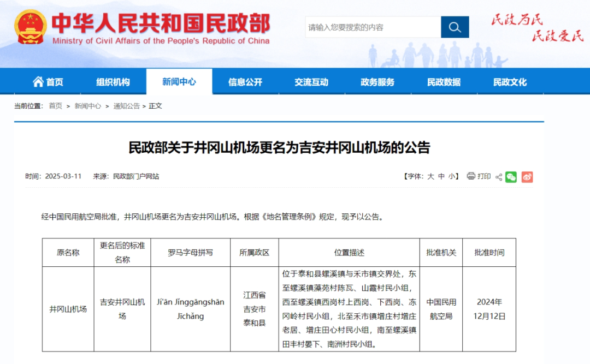This screenshot has height=364, width=590.
Task: Share article via WeChat icon
Action: click(x=511, y=177)
